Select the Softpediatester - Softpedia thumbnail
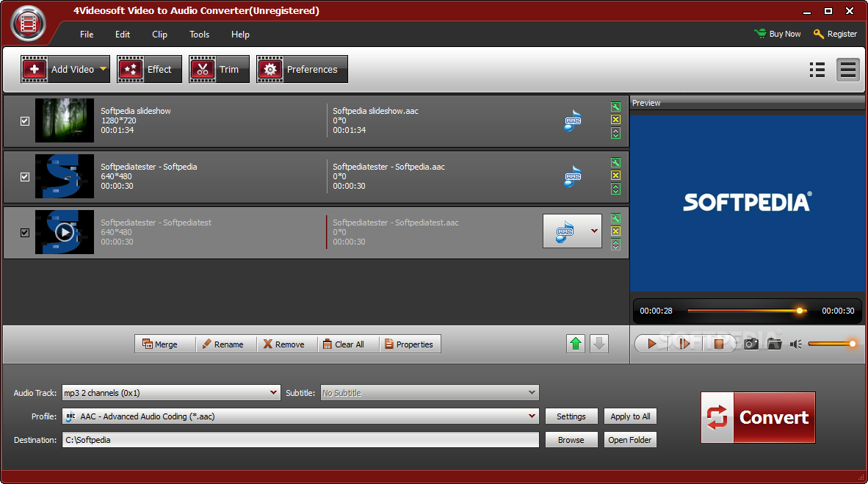Image resolution: width=868 pixels, height=484 pixels. click(65, 177)
